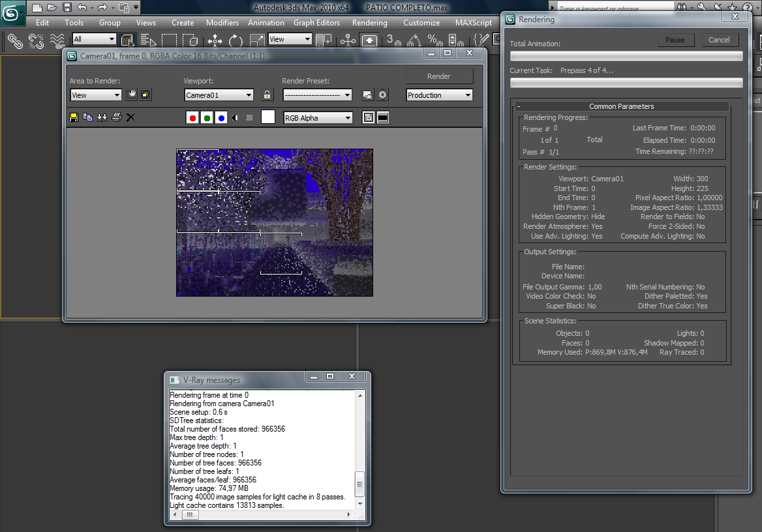This screenshot has width=762, height=532.
Task: Open the Edit menu
Action: [42, 22]
